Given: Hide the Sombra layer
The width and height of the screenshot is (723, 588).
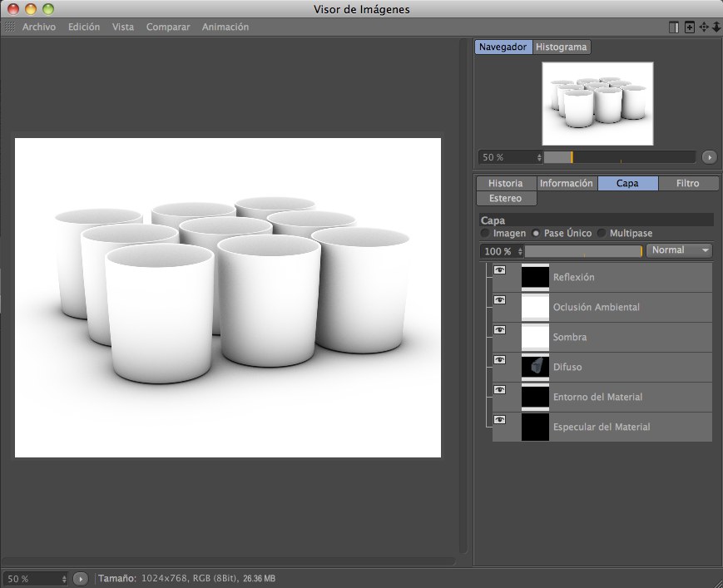Looking at the screenshot, I should (x=500, y=330).
